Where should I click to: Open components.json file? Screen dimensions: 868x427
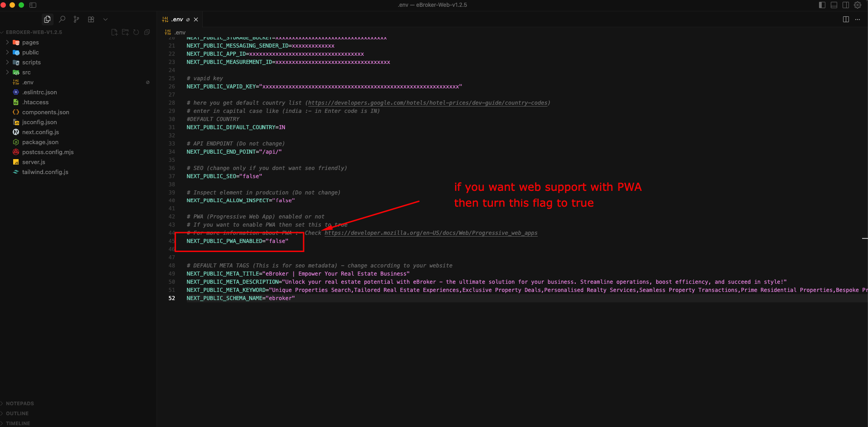[x=45, y=112]
